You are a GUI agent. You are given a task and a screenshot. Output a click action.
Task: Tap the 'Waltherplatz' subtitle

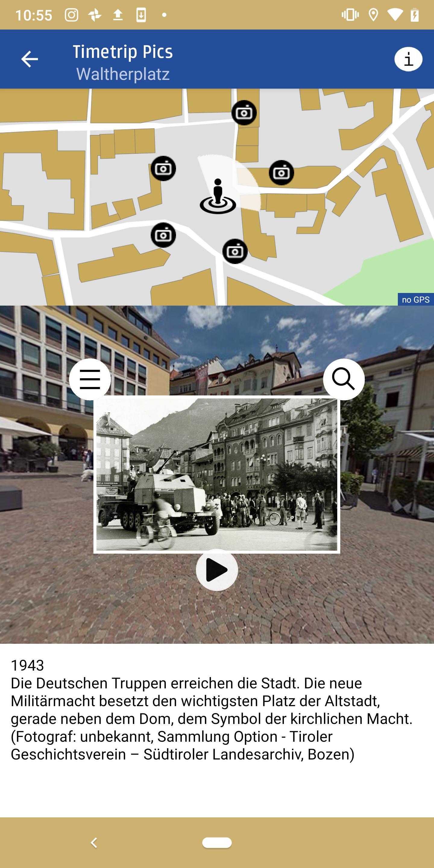[x=123, y=74]
